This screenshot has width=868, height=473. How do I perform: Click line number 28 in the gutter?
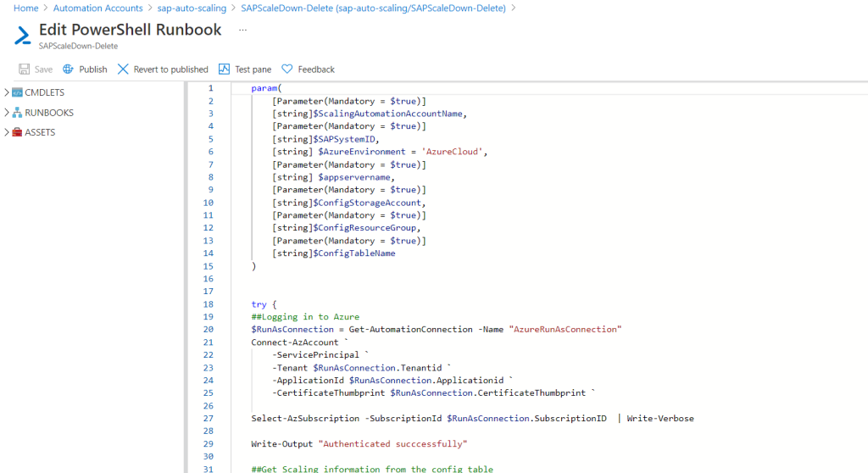[209, 431]
